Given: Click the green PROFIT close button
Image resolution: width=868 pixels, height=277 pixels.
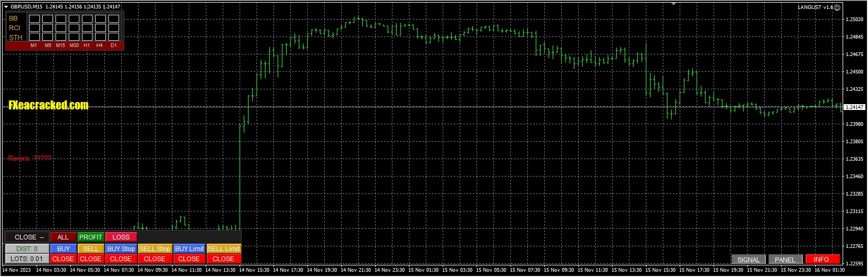Looking at the screenshot, I should (90, 237).
